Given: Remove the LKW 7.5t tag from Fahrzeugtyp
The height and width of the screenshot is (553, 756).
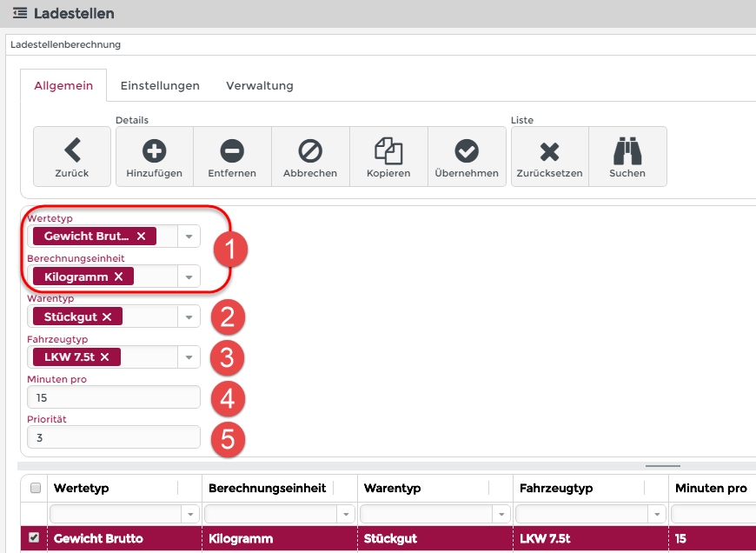Looking at the screenshot, I should 104,357.
